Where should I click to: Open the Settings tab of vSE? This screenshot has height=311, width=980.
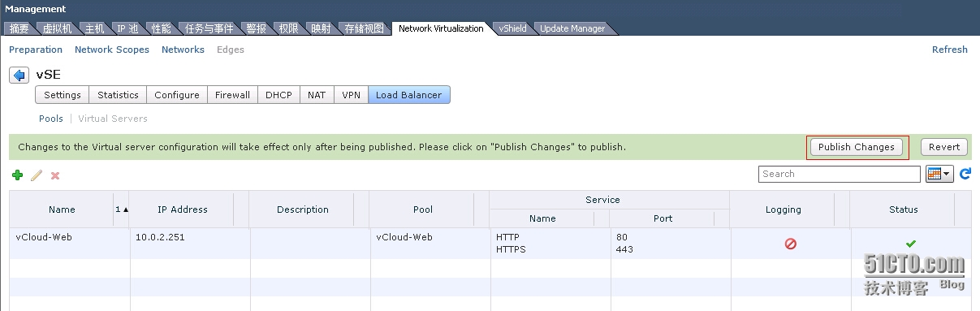tap(63, 95)
